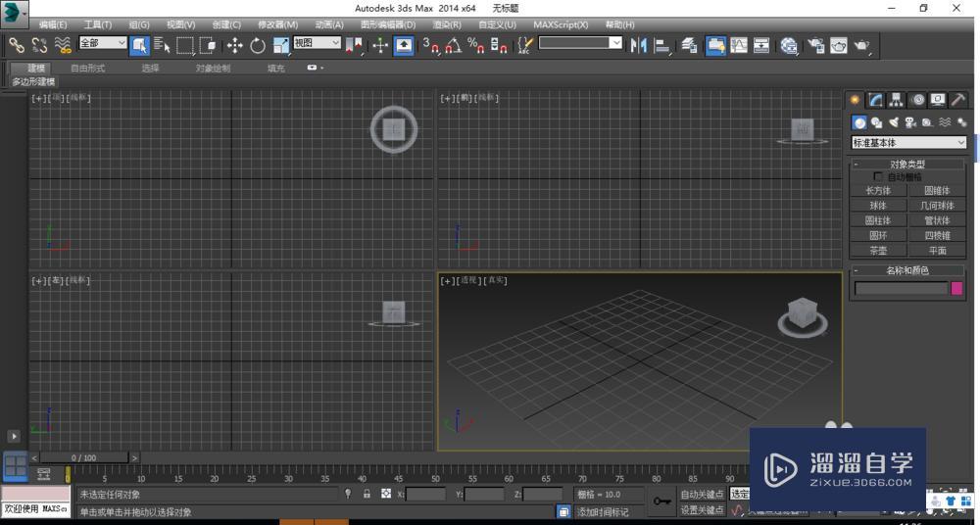Image resolution: width=980 pixels, height=525 pixels.
Task: Click the 茶壶 button
Action: pos(878,251)
